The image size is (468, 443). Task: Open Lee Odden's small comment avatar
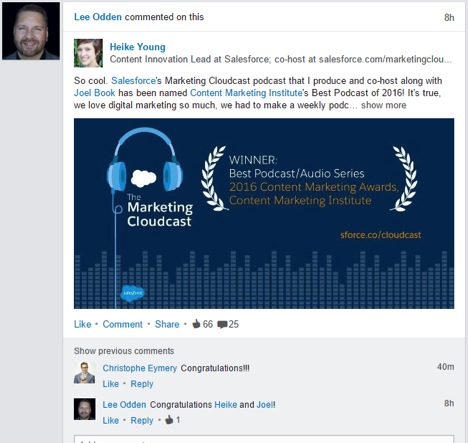(x=85, y=409)
